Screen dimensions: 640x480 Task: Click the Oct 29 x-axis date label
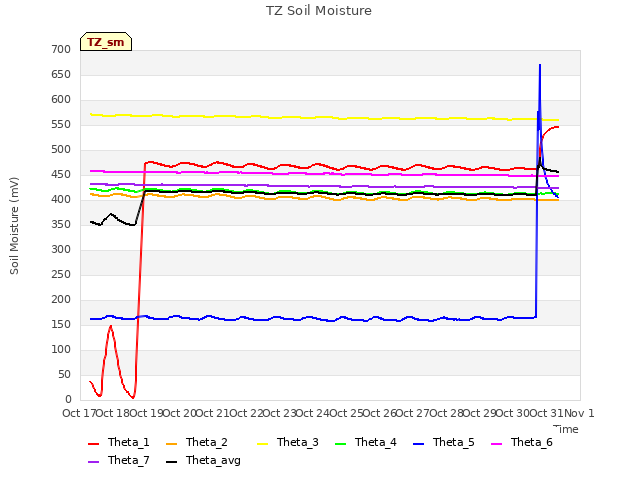pyautogui.click(x=480, y=413)
